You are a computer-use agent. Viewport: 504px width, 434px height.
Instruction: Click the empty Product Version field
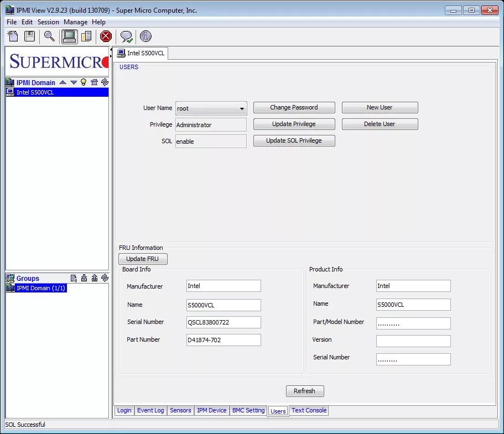tap(413, 341)
